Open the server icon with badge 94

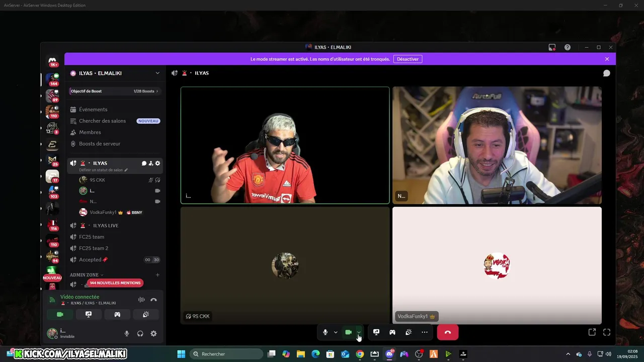click(x=52, y=257)
